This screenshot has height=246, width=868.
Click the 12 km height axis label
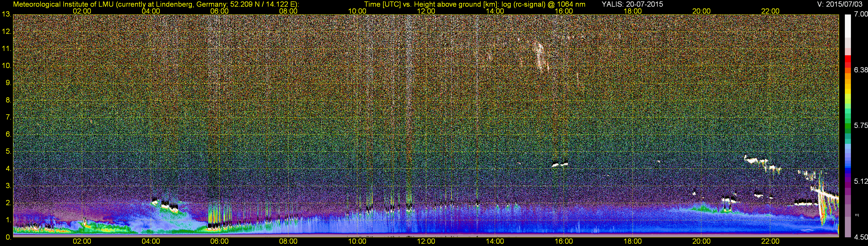6,32
